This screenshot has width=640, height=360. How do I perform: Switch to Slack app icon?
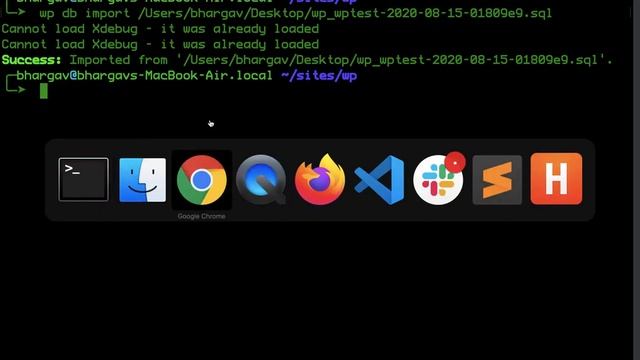pyautogui.click(x=438, y=180)
